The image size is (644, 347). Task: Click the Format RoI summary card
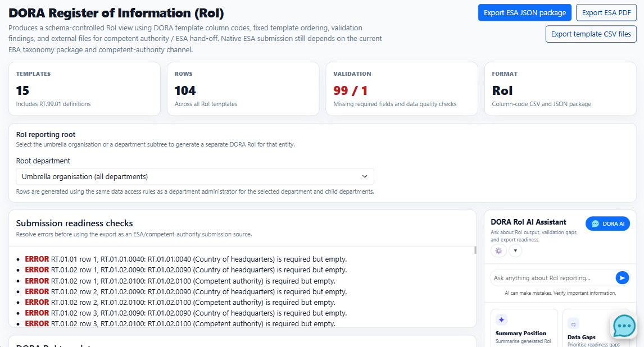560,89
